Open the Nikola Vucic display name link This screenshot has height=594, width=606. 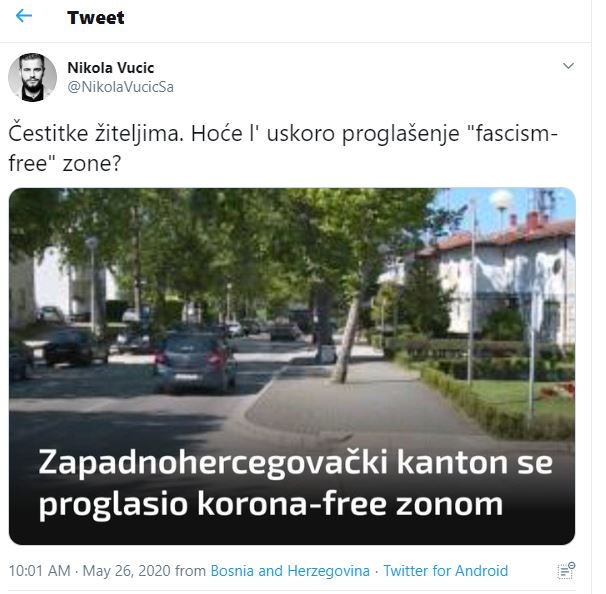tap(111, 68)
